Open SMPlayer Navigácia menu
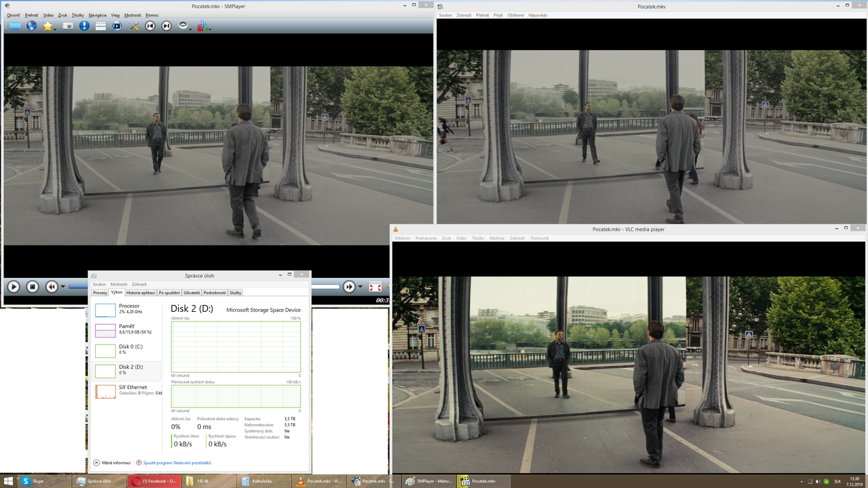This screenshot has height=488, width=868. (x=98, y=15)
